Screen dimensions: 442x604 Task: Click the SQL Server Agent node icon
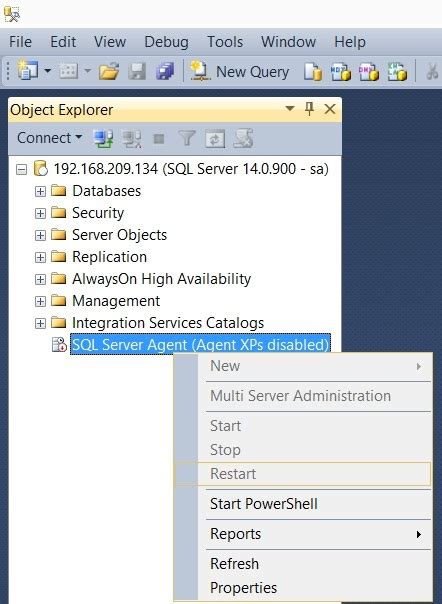59,344
